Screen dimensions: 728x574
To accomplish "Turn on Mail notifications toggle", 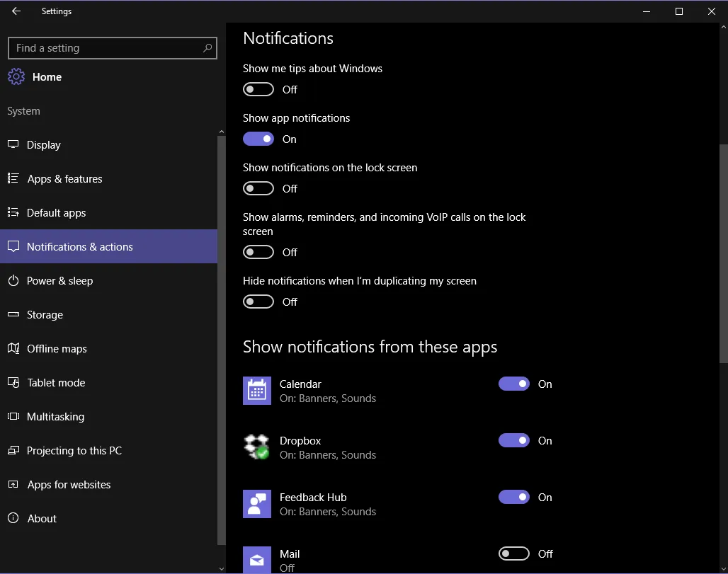I will [x=514, y=554].
